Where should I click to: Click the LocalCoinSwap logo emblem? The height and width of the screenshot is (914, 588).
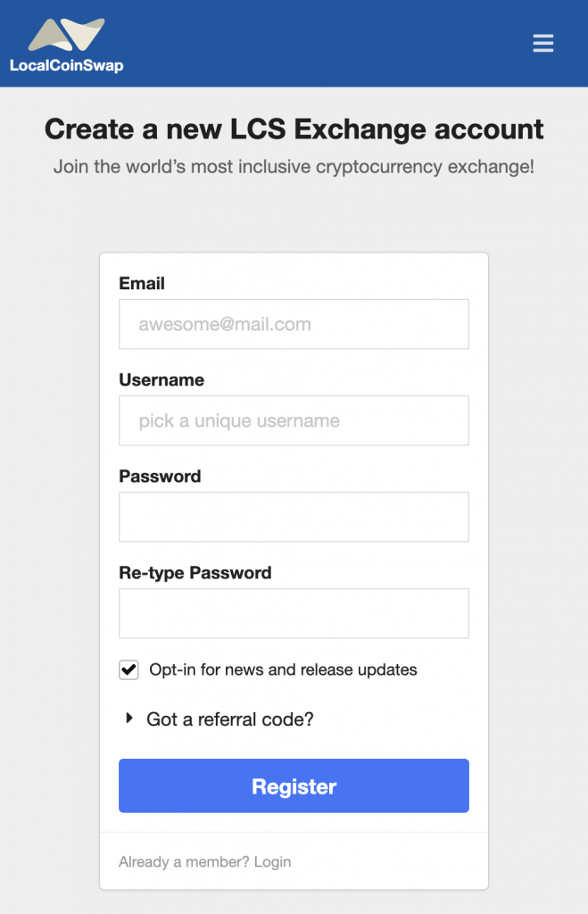[66, 35]
